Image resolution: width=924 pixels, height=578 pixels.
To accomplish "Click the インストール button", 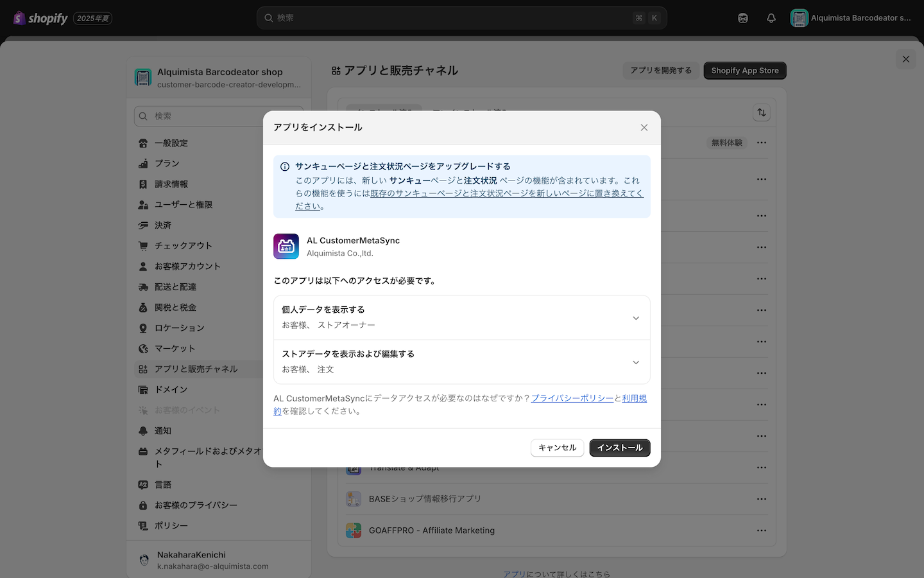I will point(620,448).
